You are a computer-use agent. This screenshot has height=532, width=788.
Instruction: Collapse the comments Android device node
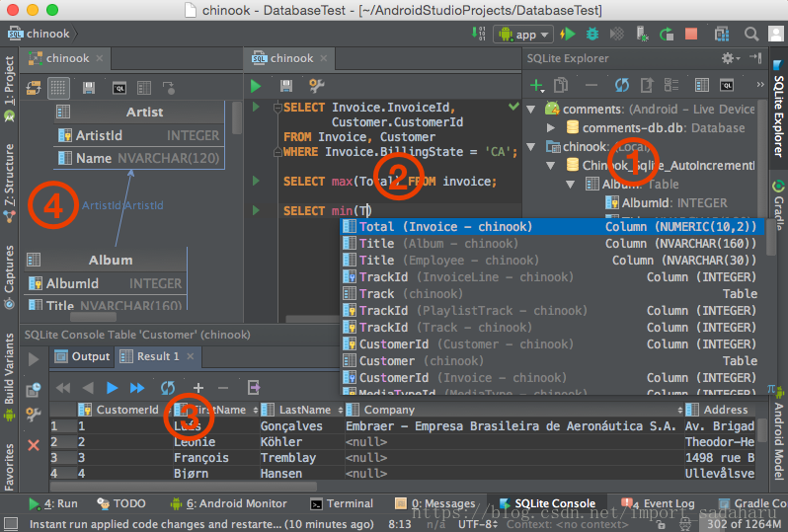(530, 109)
